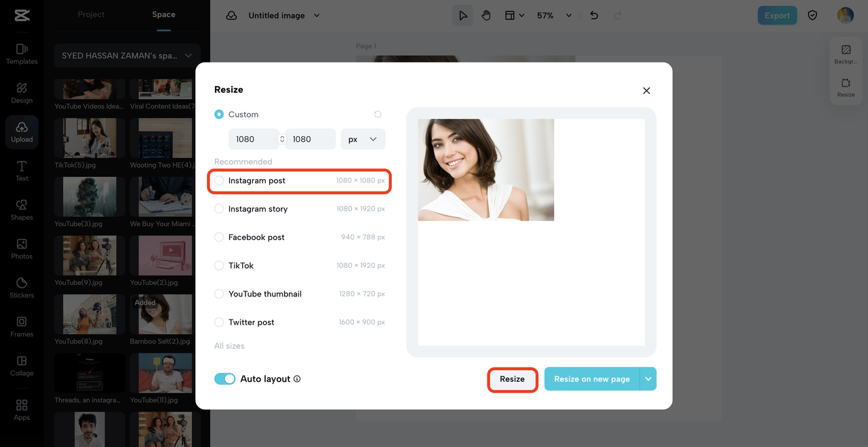The width and height of the screenshot is (868, 447).
Task: Click the All sizes label
Action: click(x=229, y=346)
